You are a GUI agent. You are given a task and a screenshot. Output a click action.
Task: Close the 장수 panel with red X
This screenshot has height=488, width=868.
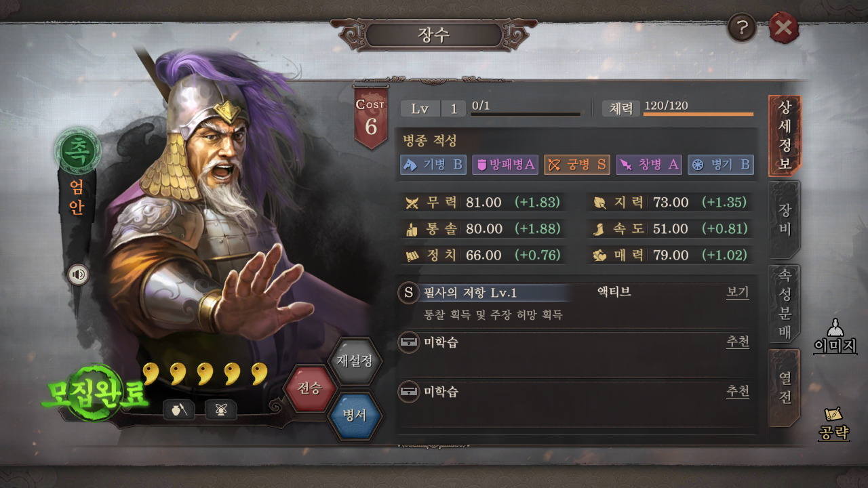click(x=784, y=28)
